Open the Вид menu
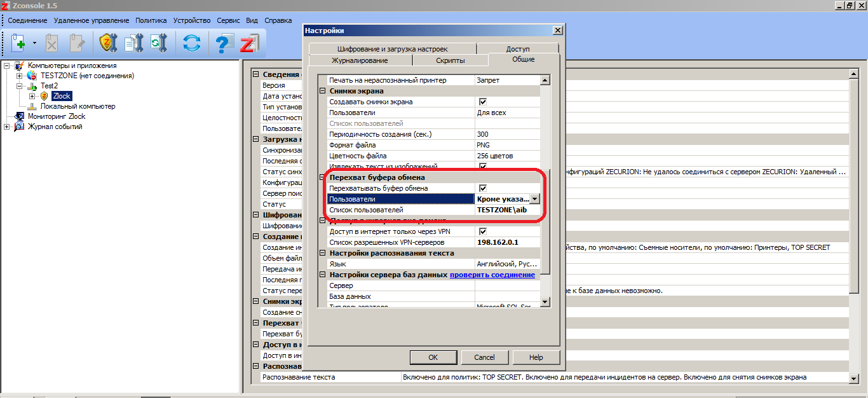 [x=252, y=20]
